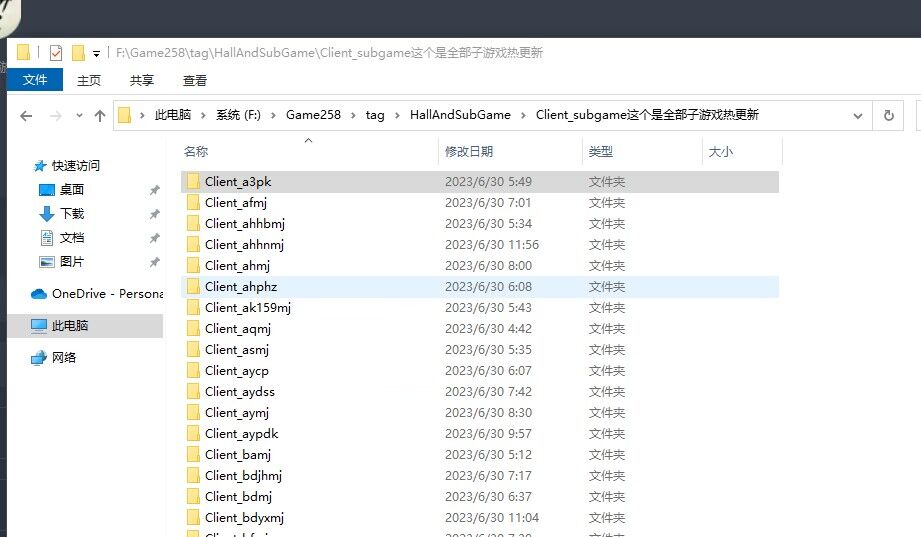Click the New folder icon in title bar
Image resolution: width=921 pixels, height=537 pixels.
coord(78,53)
